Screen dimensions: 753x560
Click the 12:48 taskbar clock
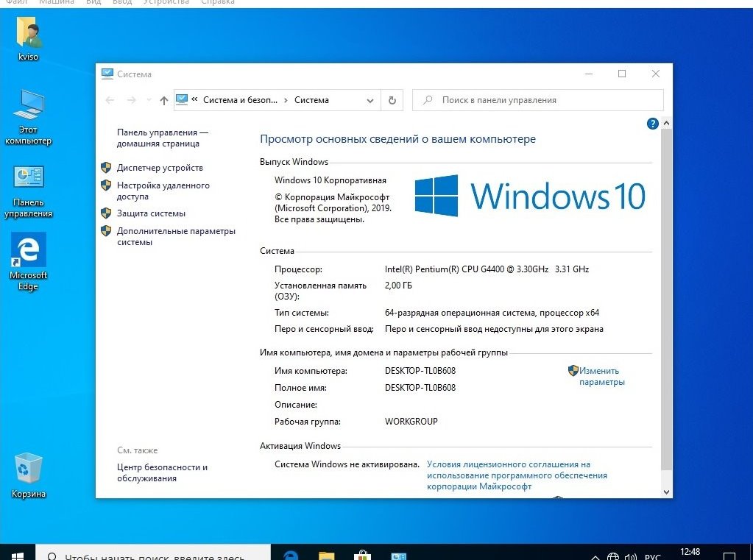tap(690, 553)
